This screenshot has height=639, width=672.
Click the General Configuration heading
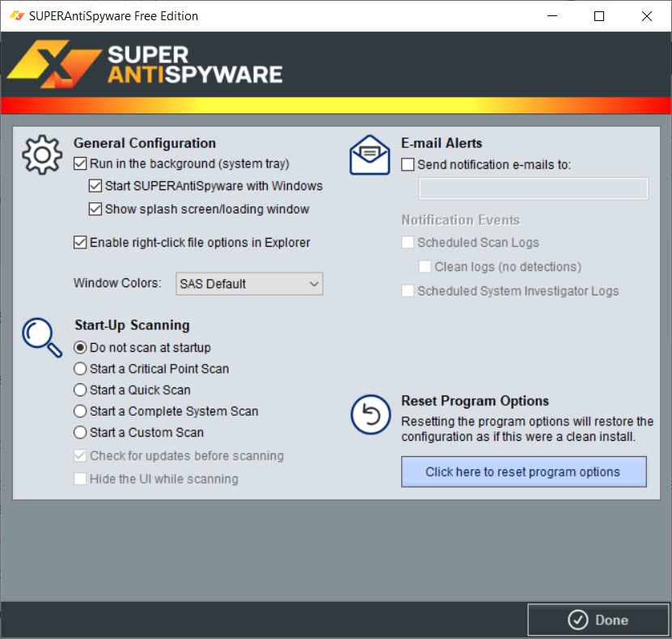(x=145, y=143)
